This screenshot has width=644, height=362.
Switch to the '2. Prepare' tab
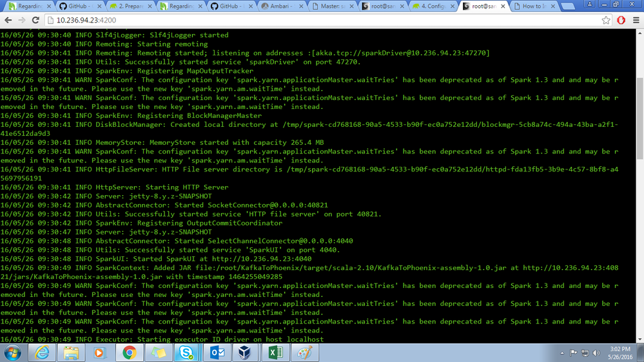(130, 6)
